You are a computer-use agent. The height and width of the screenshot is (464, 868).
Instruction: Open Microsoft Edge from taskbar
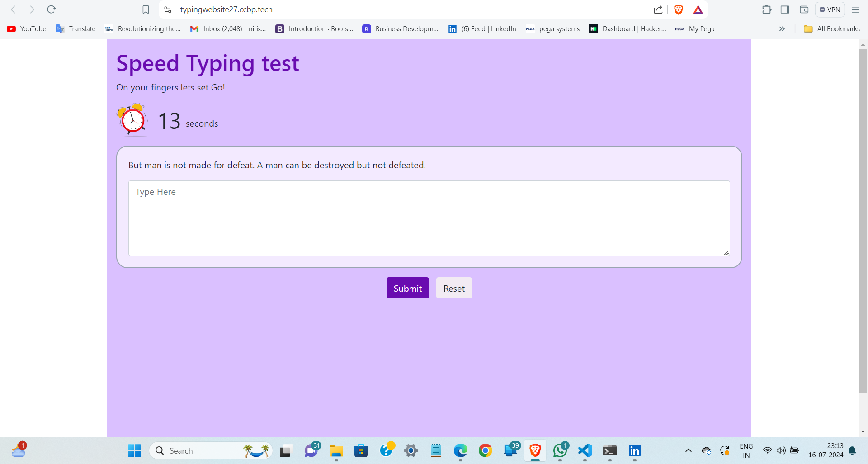460,450
